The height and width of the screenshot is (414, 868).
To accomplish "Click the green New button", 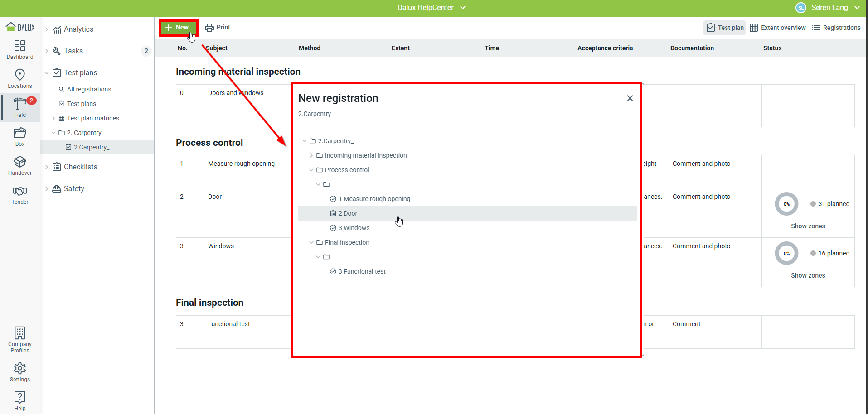I will (178, 28).
